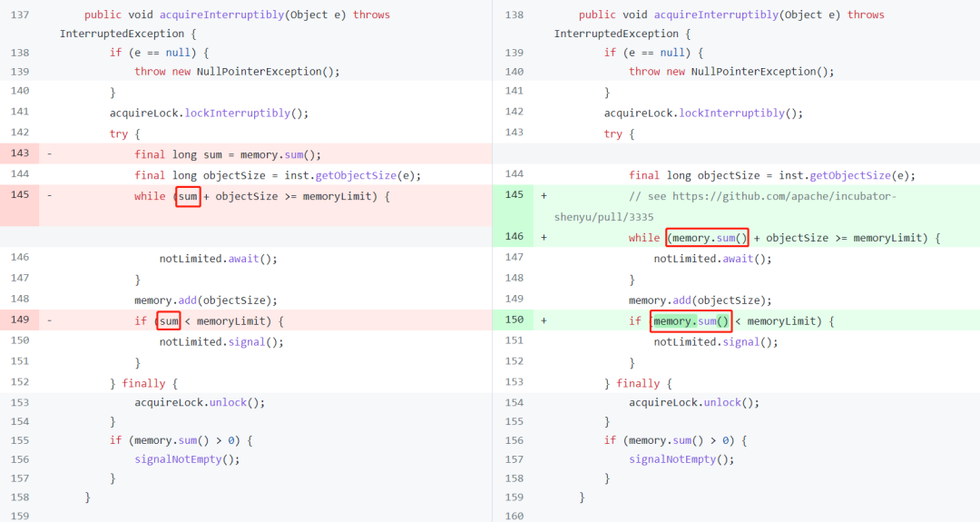Click right 'notLimited.await();' on line 147

click(712, 258)
